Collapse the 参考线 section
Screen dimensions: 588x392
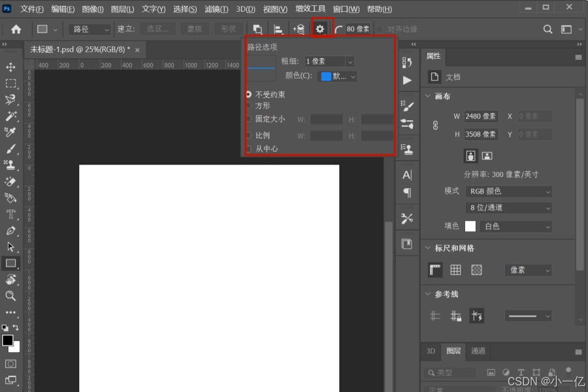point(428,294)
